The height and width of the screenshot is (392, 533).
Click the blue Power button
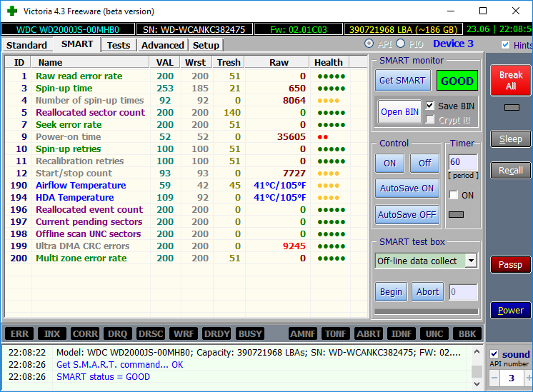pyautogui.click(x=511, y=310)
